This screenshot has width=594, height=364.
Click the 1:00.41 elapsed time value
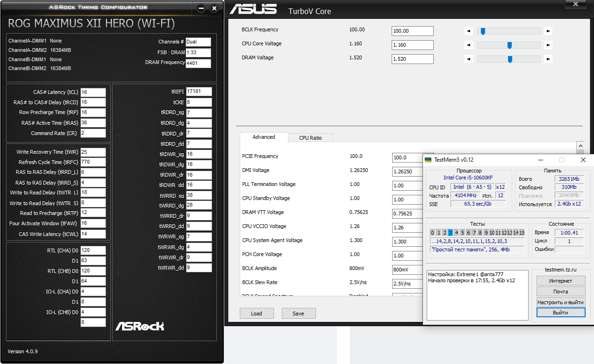pos(569,233)
